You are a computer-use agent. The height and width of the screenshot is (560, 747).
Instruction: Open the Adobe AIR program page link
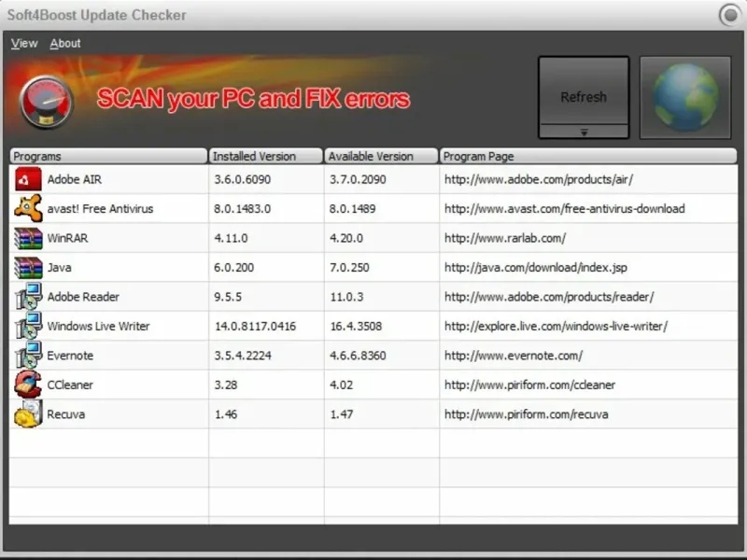coord(539,179)
